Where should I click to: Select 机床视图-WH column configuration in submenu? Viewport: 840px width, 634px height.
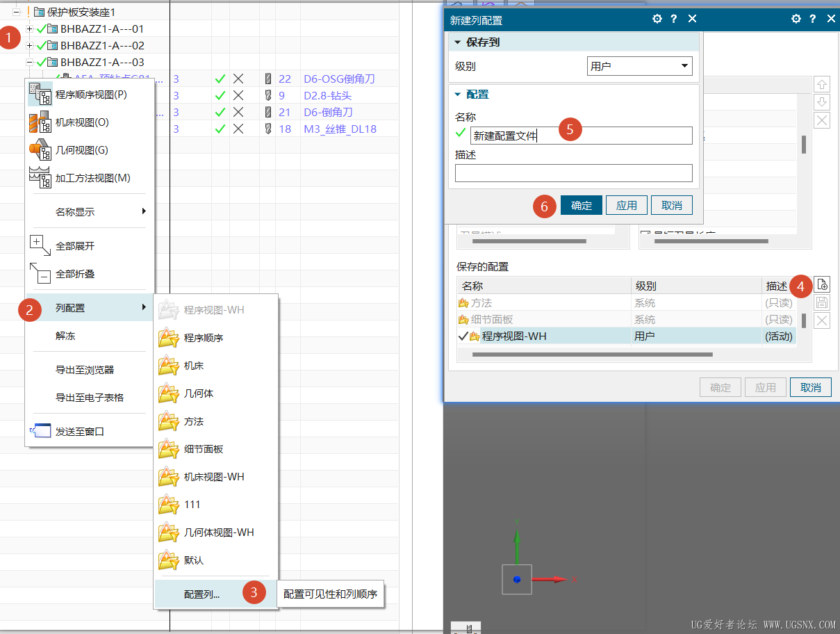tap(215, 477)
